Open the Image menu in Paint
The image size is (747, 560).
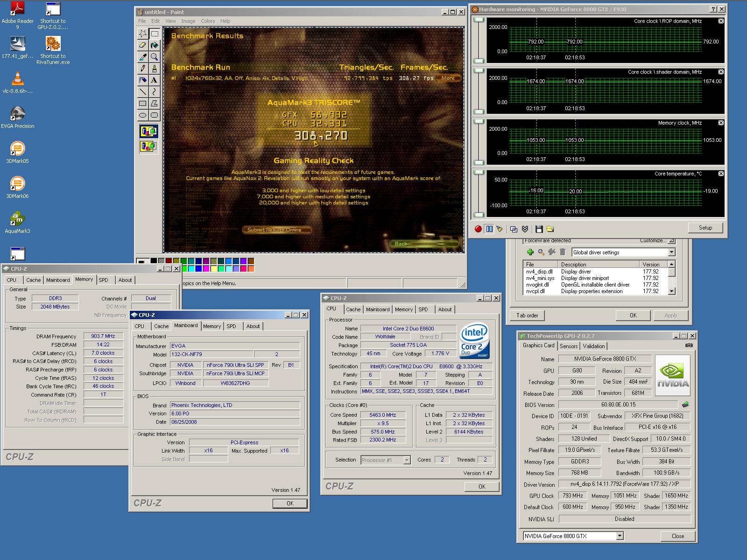click(x=188, y=21)
